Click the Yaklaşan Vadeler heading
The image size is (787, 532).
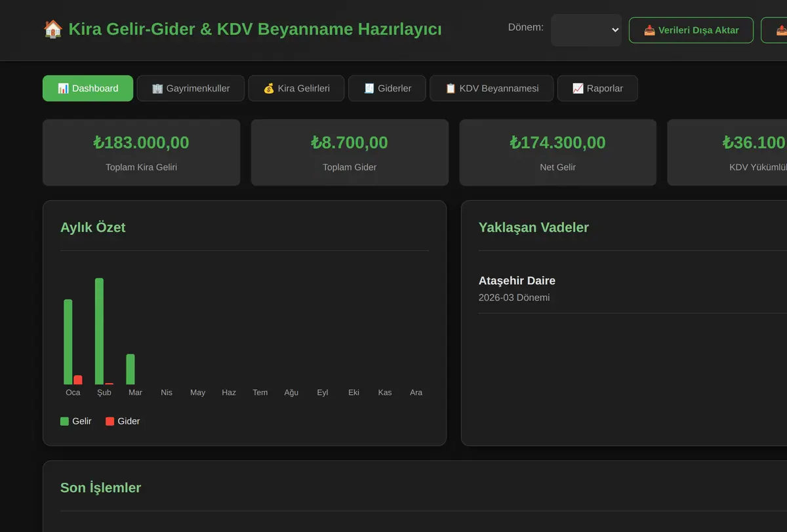(x=534, y=228)
